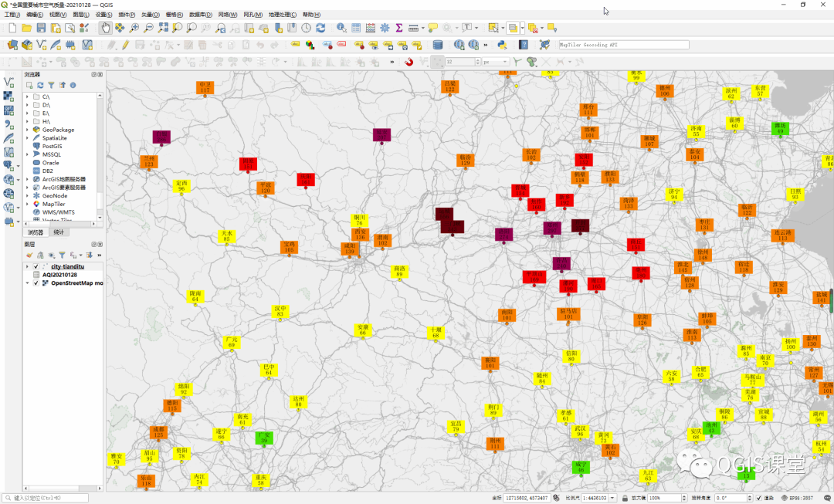Open the 矢量(O) menu
Screen dimensions: 834x504
pyautogui.click(x=150, y=15)
